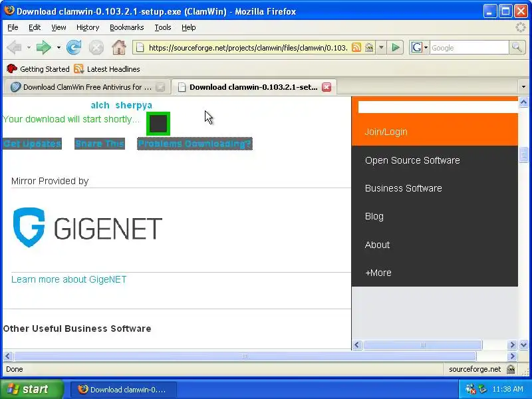The image size is (532, 399).
Task: Click the Firefox icon in title bar
Action: (9, 11)
